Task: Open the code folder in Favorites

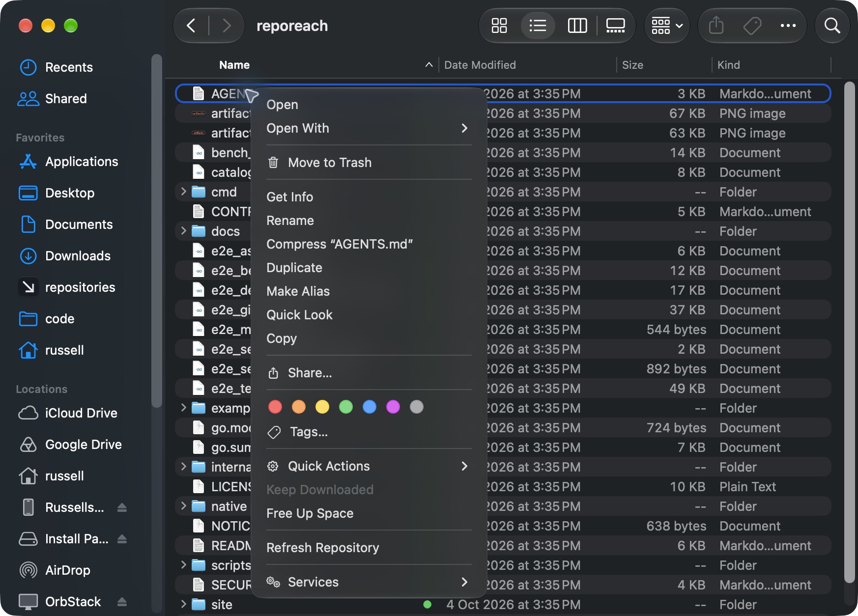Action: click(x=46, y=319)
